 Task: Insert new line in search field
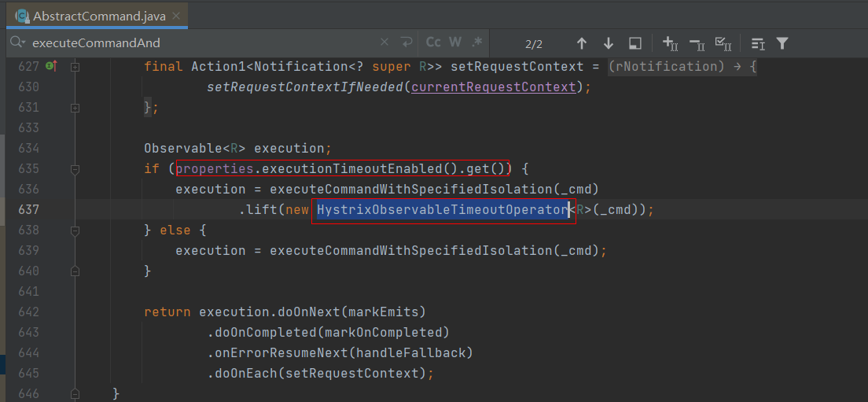407,42
